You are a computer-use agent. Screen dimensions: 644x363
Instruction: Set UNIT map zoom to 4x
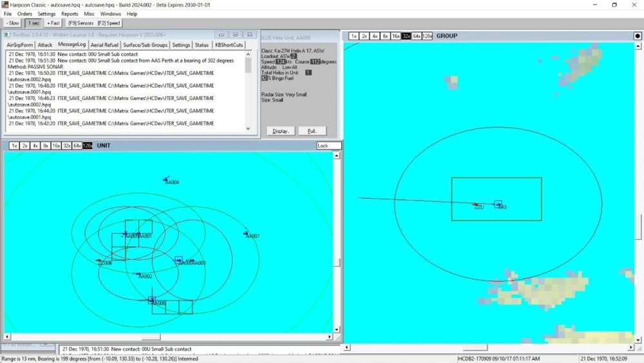tap(35, 146)
